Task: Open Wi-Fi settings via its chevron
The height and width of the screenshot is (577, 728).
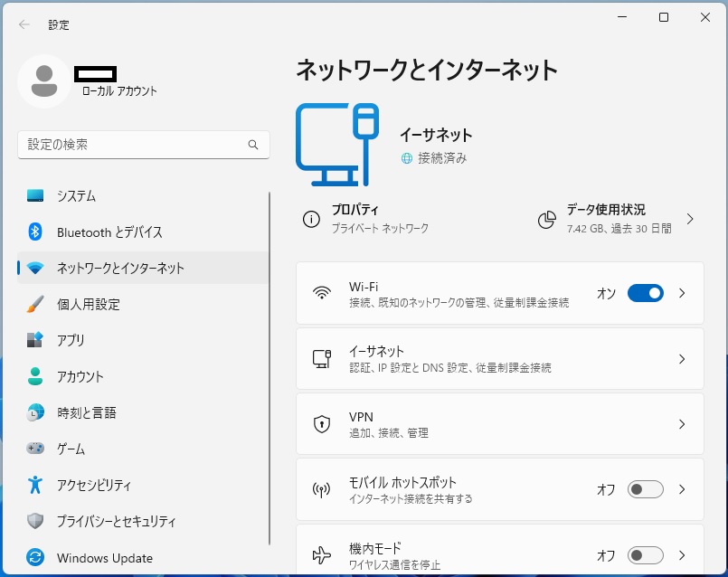Action: (682, 293)
